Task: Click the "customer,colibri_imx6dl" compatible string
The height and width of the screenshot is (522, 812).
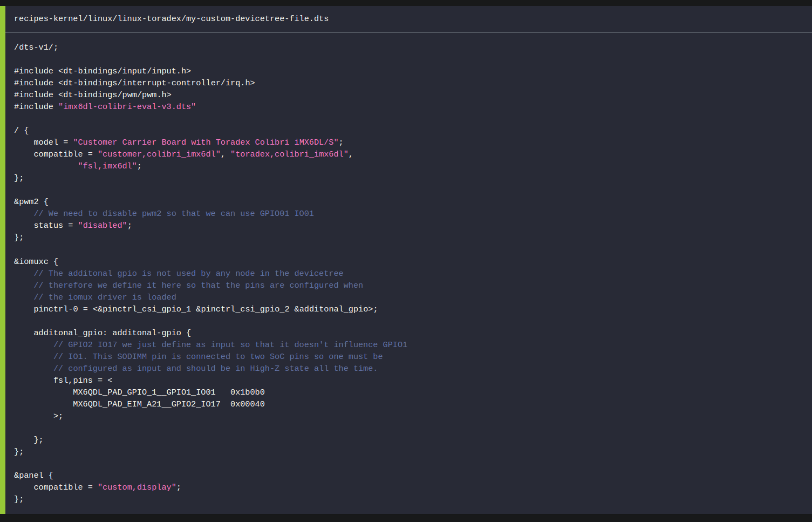Action: tap(159, 154)
